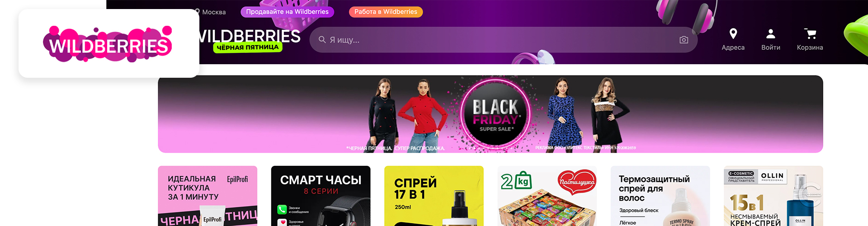The height and width of the screenshot is (226, 868).
Task: Open Пастилушка 2 kg product card
Action: (547, 196)
